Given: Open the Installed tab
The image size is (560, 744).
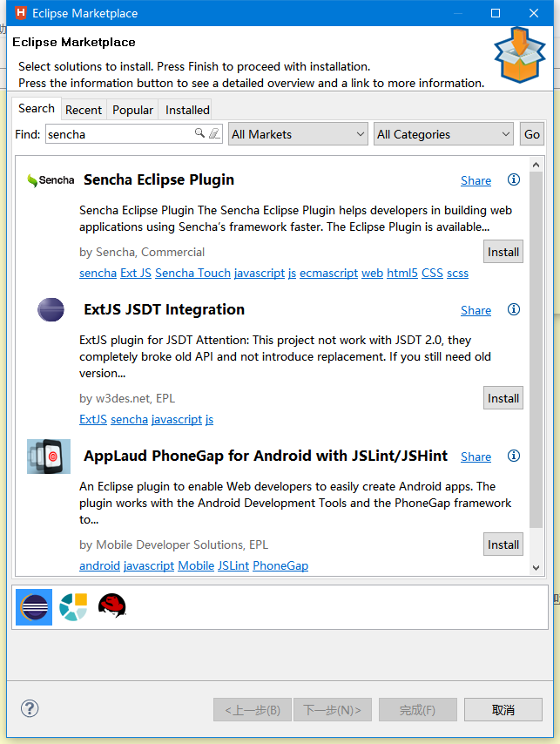Looking at the screenshot, I should pyautogui.click(x=187, y=110).
